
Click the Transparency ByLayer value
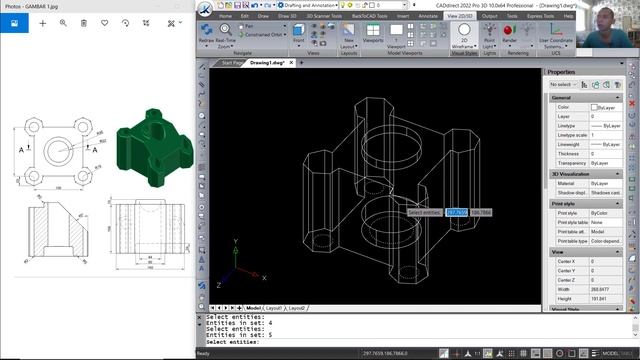click(606, 163)
